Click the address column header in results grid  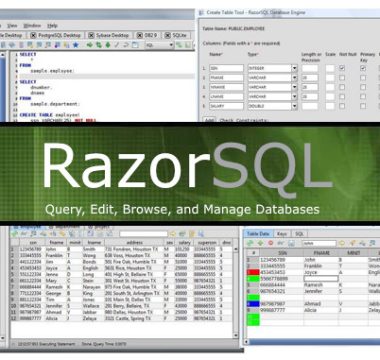pyautogui.click(x=135, y=243)
